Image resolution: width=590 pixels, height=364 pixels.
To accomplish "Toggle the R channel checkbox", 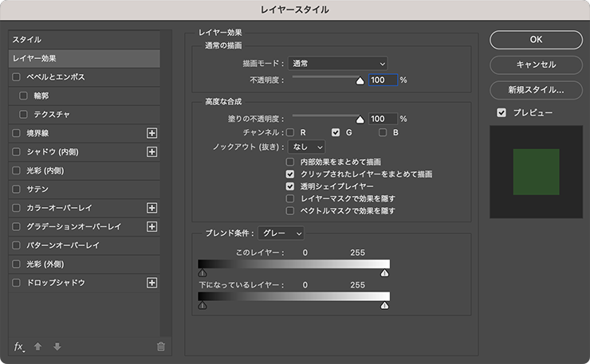I will pos(290,132).
